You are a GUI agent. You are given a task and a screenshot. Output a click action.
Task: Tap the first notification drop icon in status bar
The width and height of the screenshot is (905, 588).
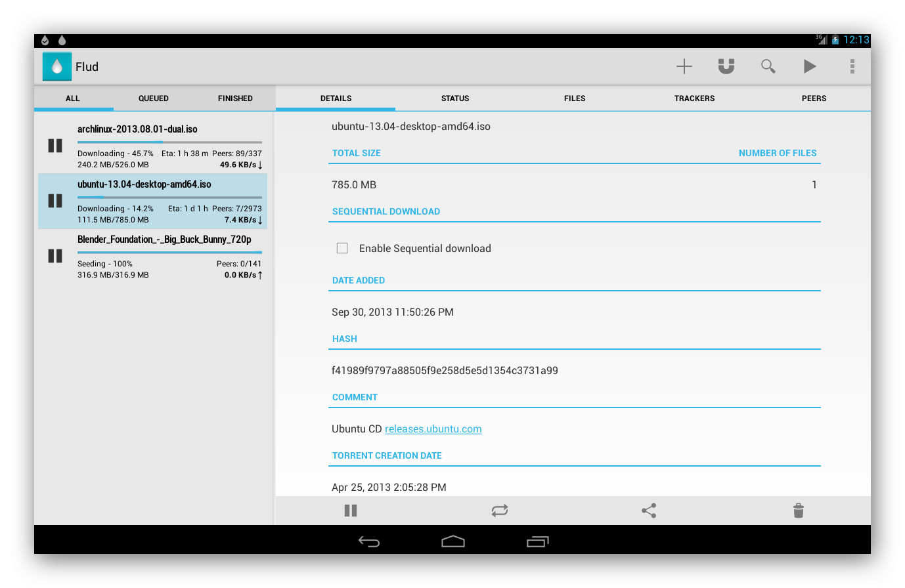pos(45,40)
